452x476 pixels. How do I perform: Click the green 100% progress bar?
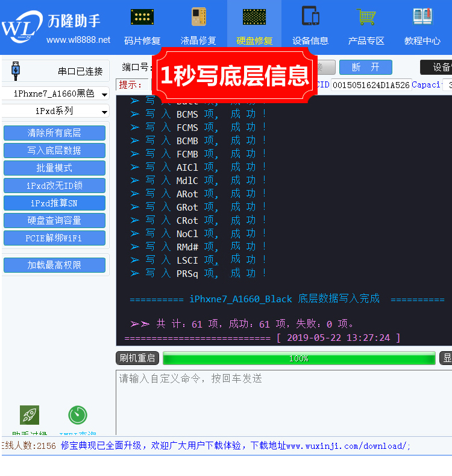click(299, 358)
